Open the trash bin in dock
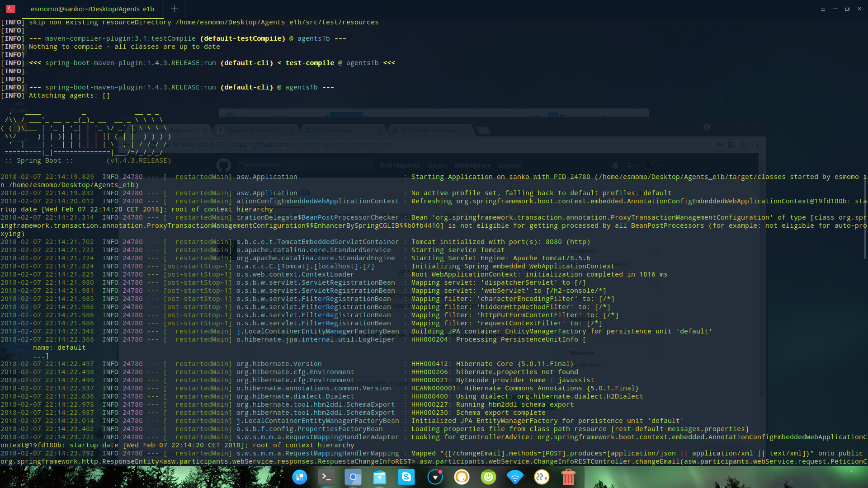This screenshot has width=868, height=488. (x=568, y=477)
